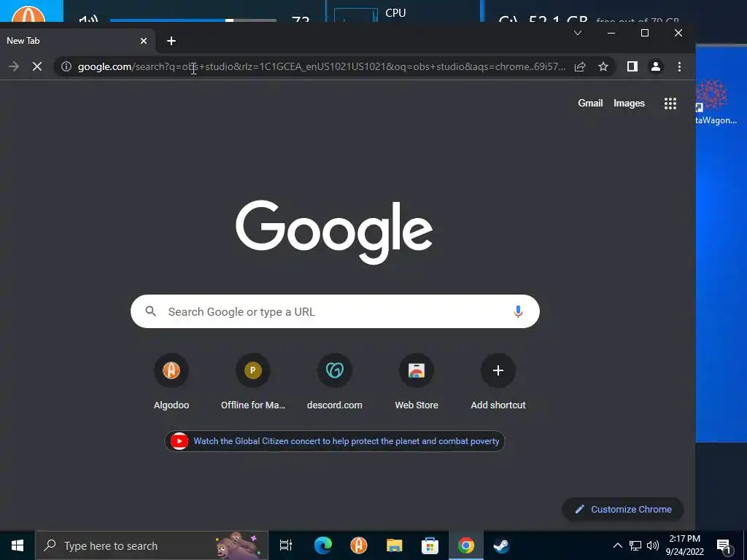This screenshot has width=747, height=560.
Task: Open the taskbar clock and date
Action: coord(685,545)
